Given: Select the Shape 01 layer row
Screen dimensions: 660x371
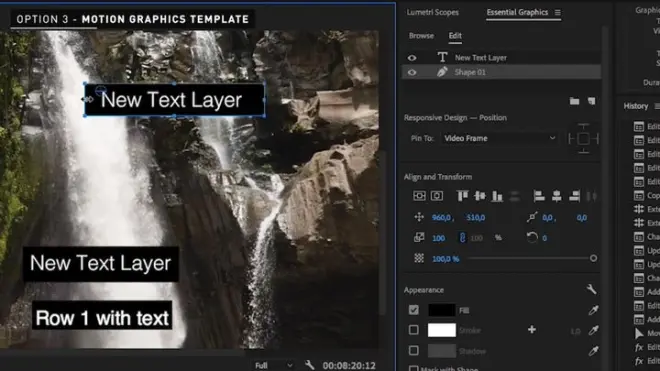Looking at the screenshot, I should point(502,72).
